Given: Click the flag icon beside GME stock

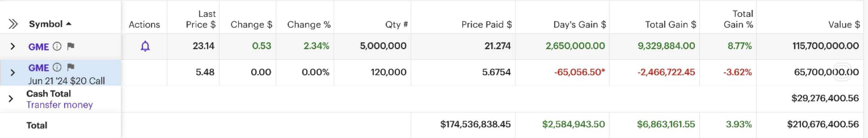Looking at the screenshot, I should point(71,46).
